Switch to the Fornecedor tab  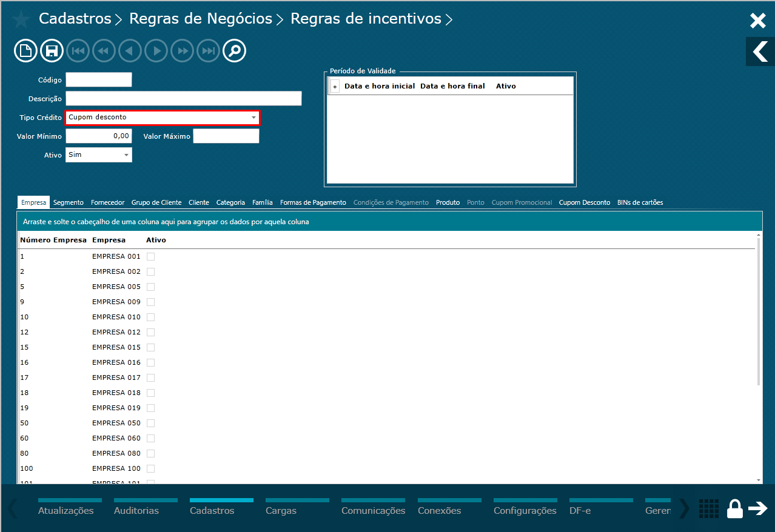click(x=108, y=202)
